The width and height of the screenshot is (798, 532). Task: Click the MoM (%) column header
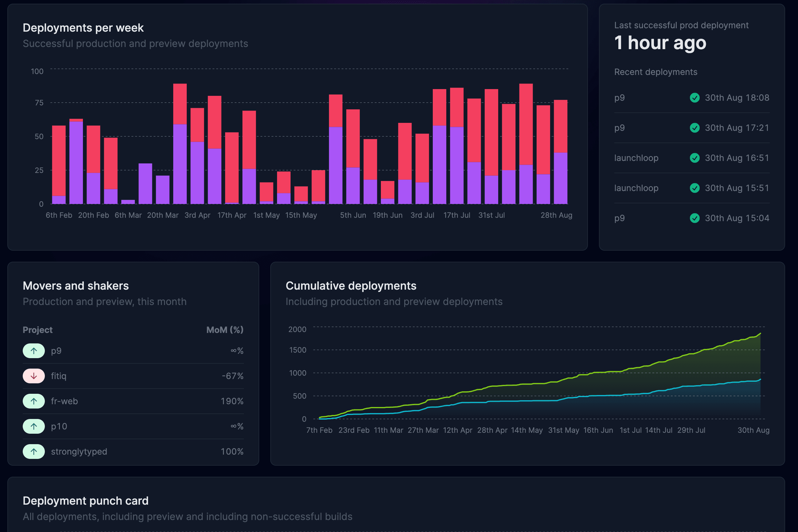[225, 330]
